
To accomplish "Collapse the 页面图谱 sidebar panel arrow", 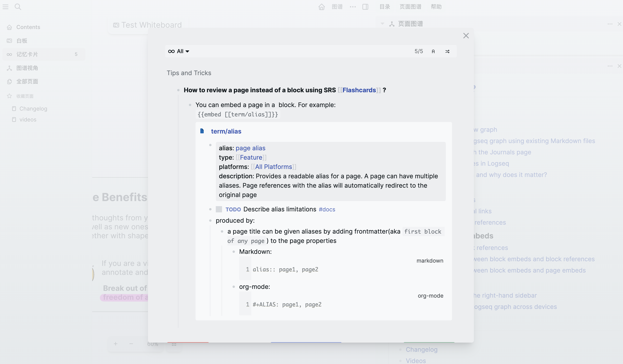I will point(382,24).
